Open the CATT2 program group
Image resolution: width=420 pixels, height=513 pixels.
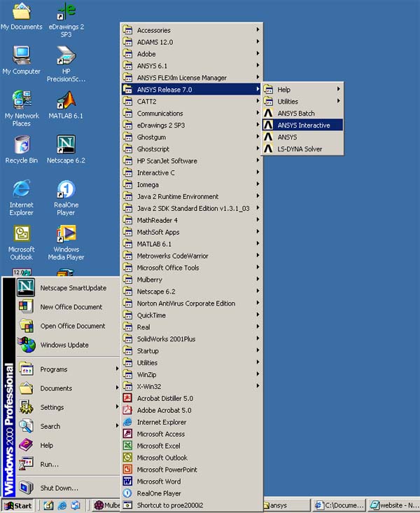(192, 102)
